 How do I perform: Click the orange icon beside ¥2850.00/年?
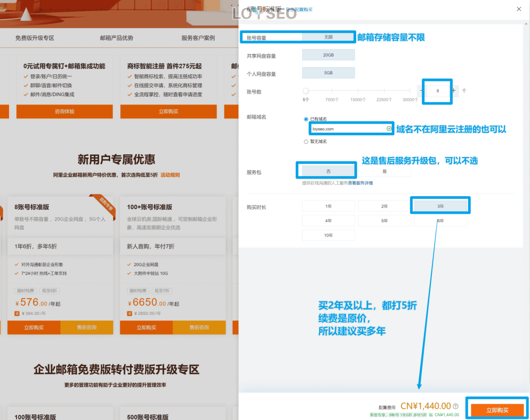click(129, 313)
